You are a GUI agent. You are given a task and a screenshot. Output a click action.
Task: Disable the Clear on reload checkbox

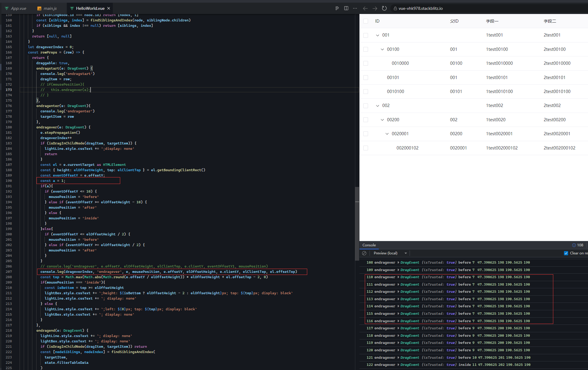(566, 253)
